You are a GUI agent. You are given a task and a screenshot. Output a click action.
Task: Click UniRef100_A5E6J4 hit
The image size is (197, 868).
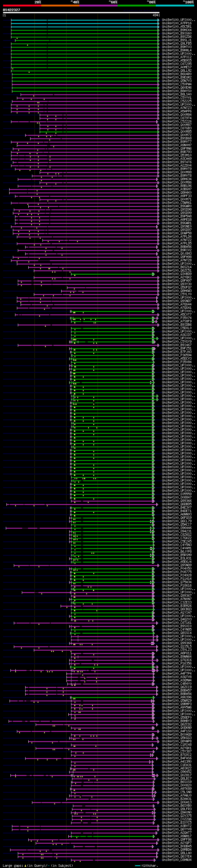177,562
